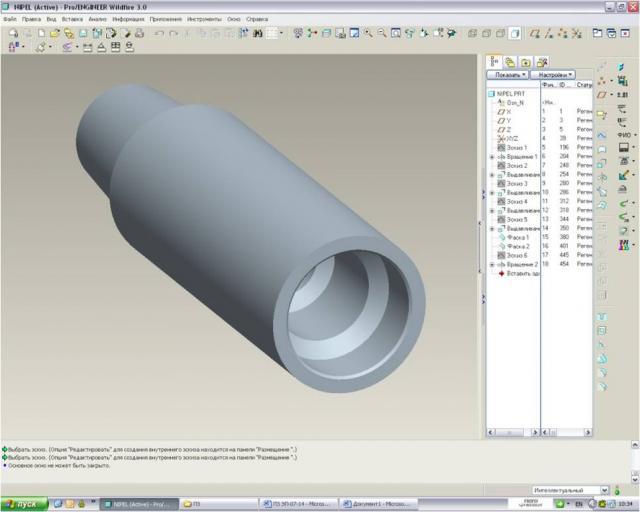Click the folder browser tab icon
The width and height of the screenshot is (640, 512).
(526, 62)
